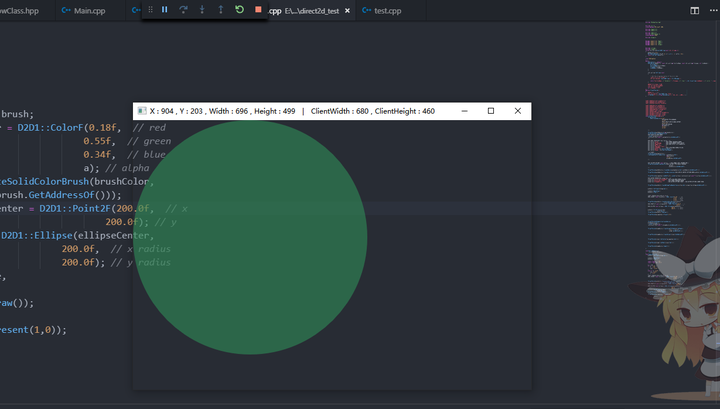The width and height of the screenshot is (720, 409).
Task: Close the active direct2d_test .cpp tab
Action: [347, 10]
